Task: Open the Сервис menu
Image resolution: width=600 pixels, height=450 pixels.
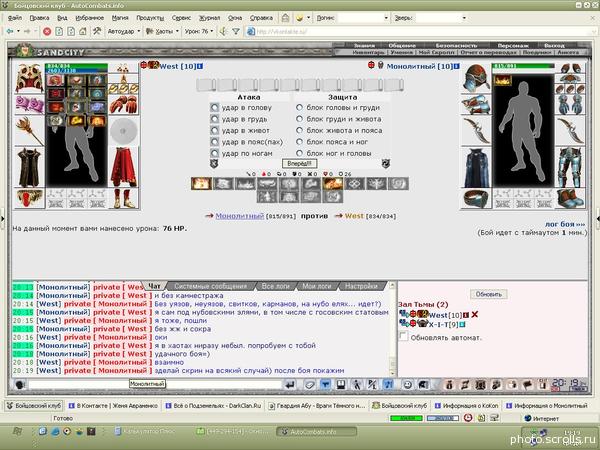Action: (x=181, y=18)
